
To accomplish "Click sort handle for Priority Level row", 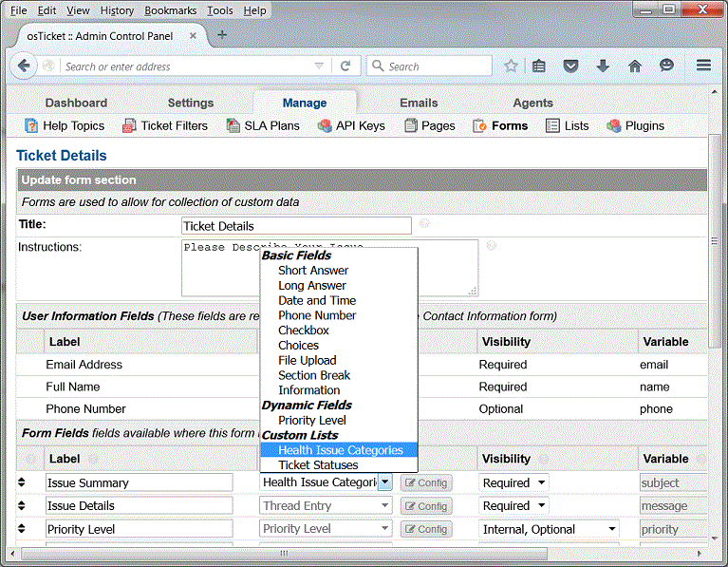I will 22,528.
